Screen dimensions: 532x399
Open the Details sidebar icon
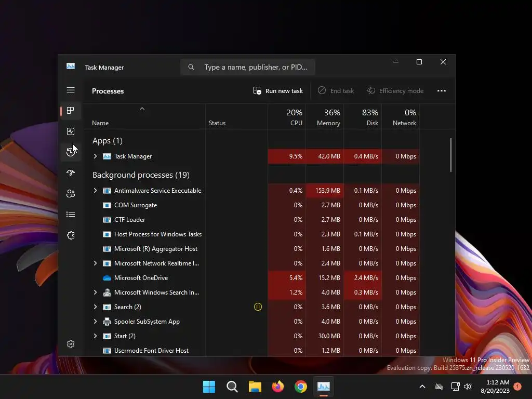tap(71, 215)
